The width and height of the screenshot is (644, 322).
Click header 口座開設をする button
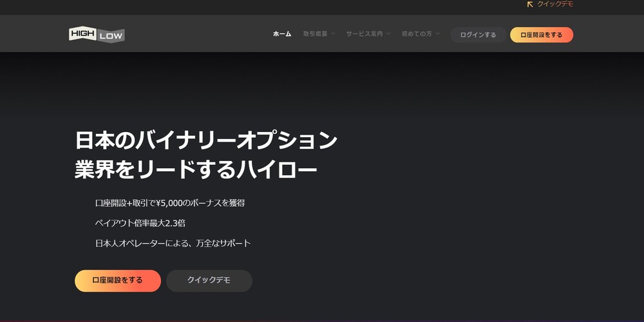542,35
